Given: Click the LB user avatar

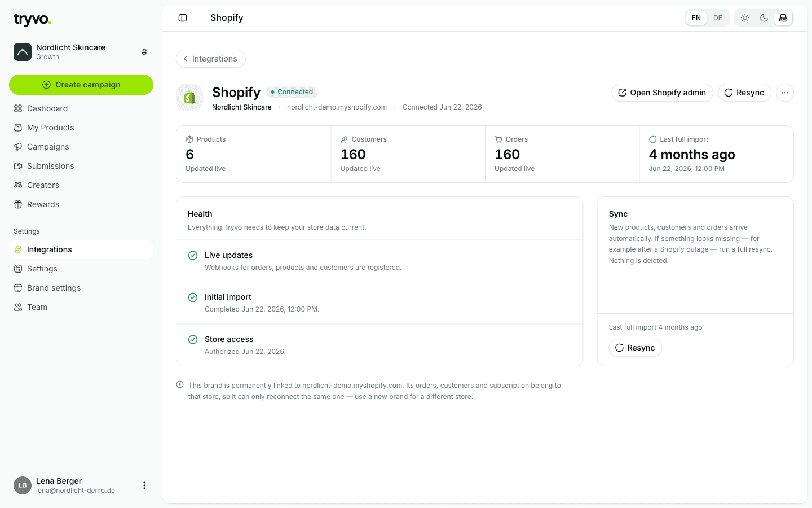Looking at the screenshot, I should tap(23, 485).
